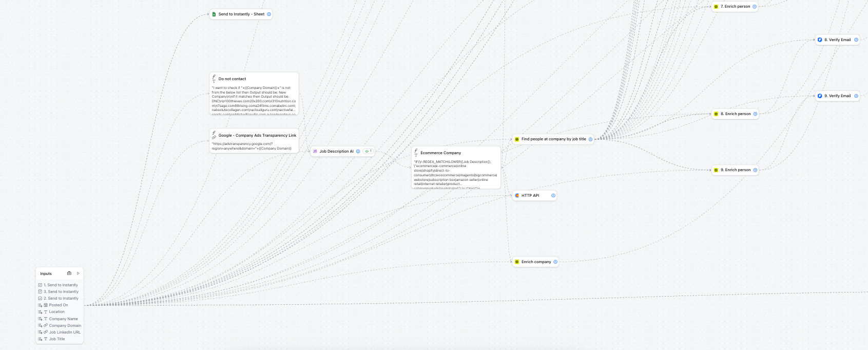Click the run count badge on Job Description AI

pos(368,152)
